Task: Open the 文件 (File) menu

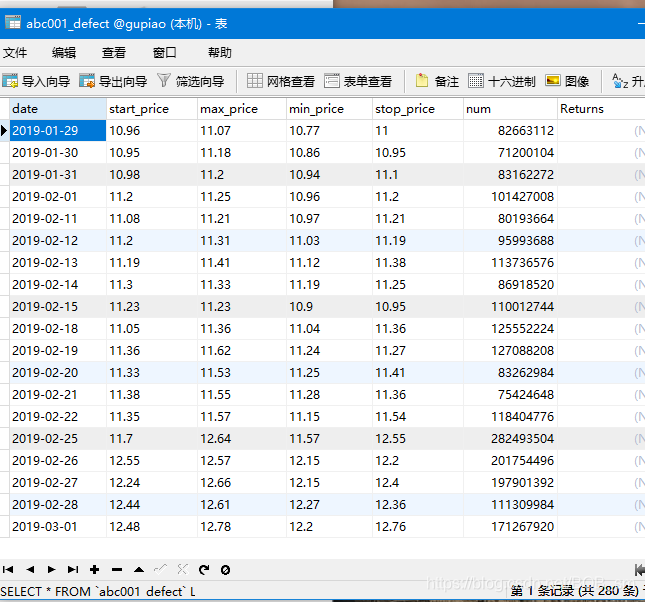Action: [15, 52]
